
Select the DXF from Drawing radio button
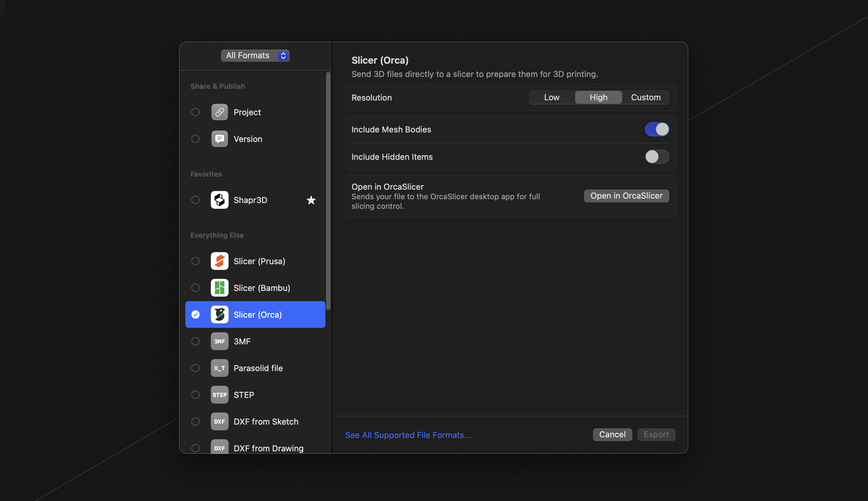196,448
